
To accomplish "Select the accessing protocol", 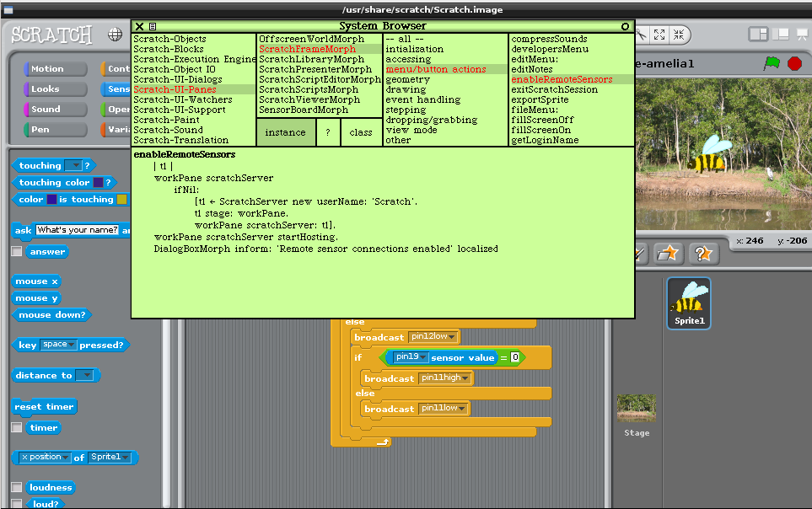I will tap(408, 59).
